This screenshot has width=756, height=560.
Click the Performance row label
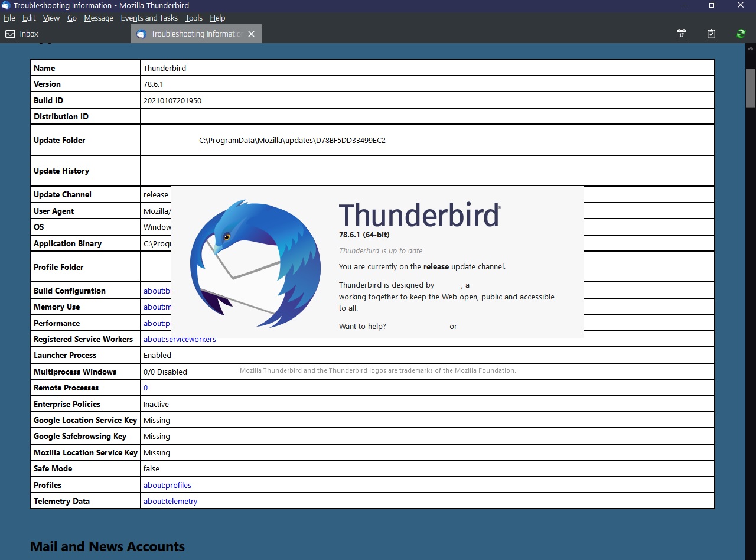pyautogui.click(x=57, y=324)
